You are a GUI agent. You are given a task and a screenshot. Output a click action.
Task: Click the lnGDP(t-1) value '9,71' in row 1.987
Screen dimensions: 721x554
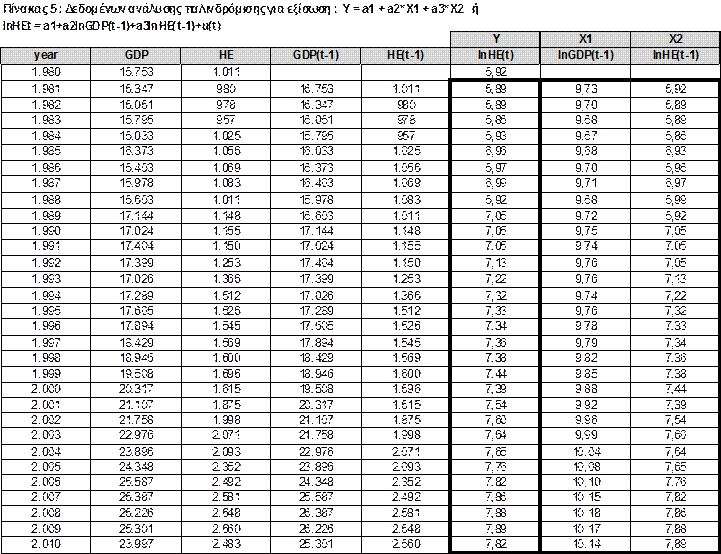click(585, 183)
